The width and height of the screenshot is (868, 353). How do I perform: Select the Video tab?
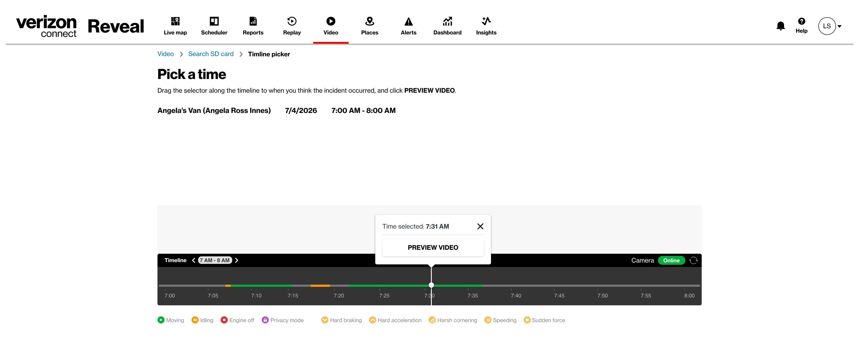pyautogui.click(x=331, y=26)
